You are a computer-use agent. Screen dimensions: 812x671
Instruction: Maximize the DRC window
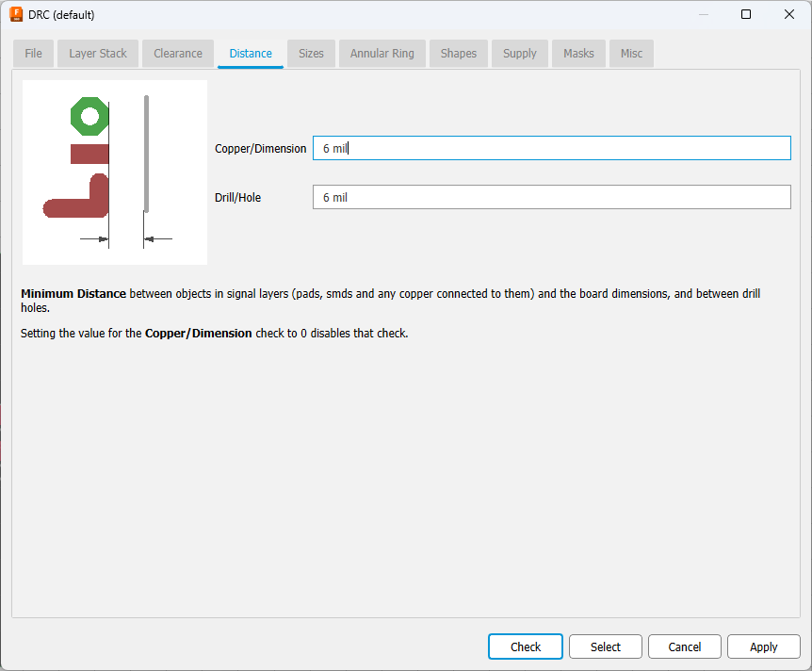pyautogui.click(x=745, y=14)
